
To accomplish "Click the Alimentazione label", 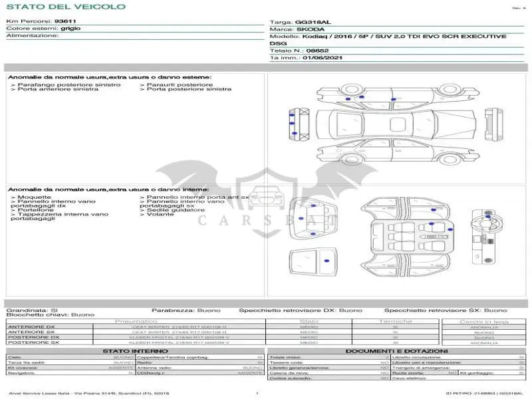I will [32, 36].
